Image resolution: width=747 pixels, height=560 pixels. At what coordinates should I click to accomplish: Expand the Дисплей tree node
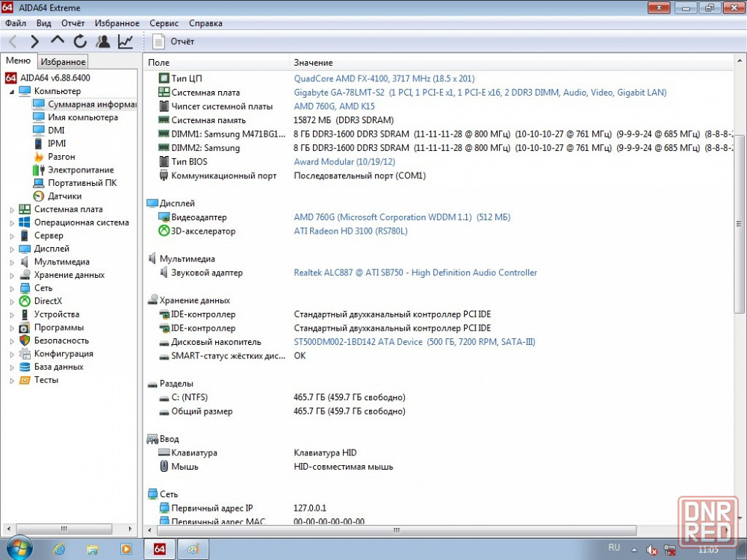[12, 249]
